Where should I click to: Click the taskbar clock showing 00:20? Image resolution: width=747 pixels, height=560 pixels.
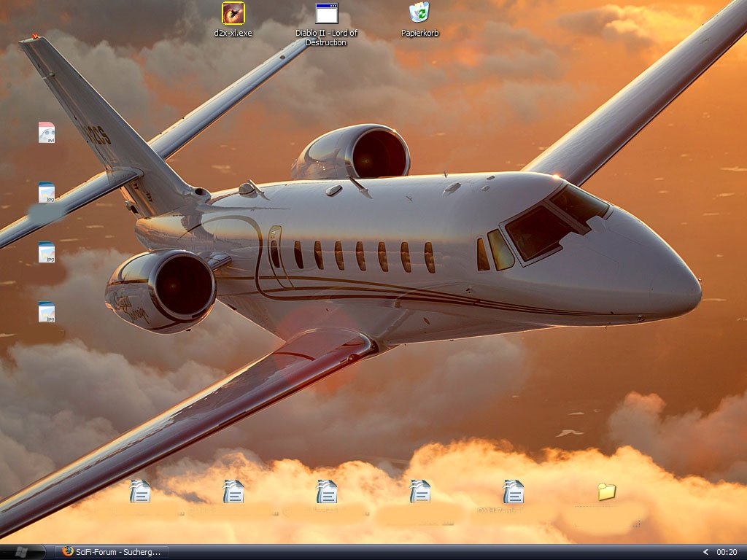tap(727, 552)
